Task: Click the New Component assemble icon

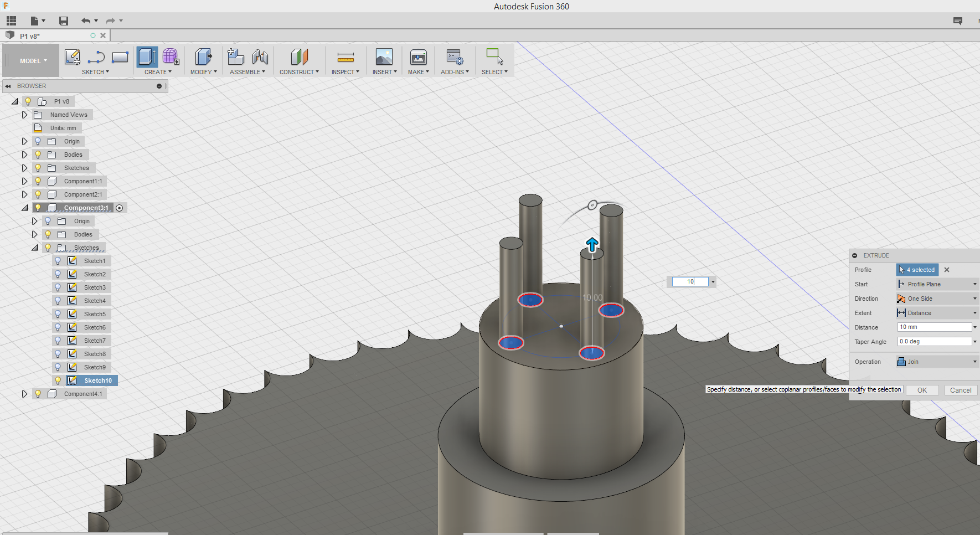Action: 236,56
